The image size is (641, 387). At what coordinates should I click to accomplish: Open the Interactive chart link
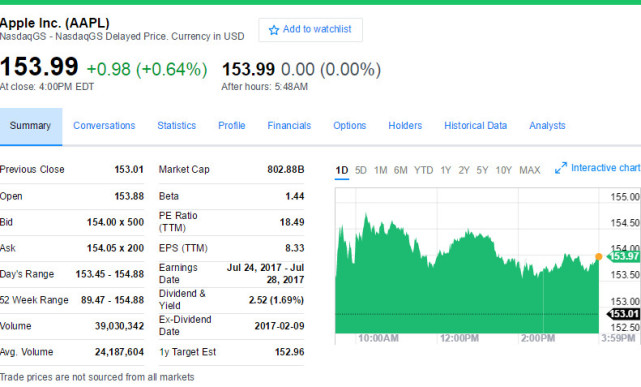tap(605, 168)
